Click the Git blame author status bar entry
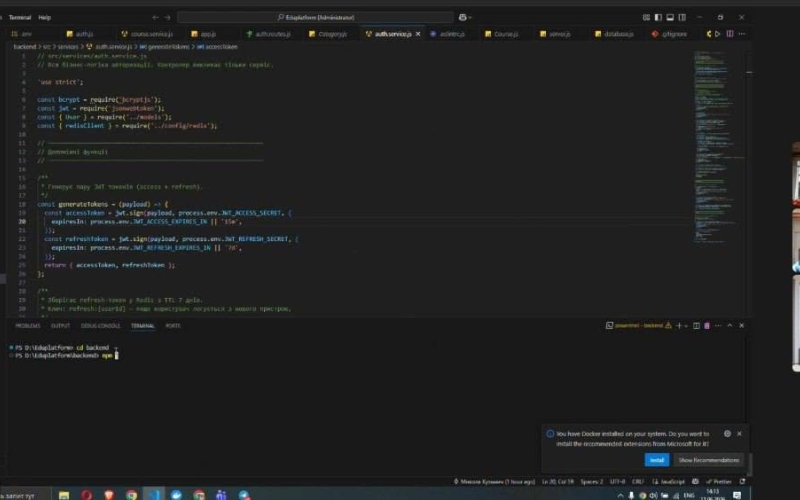800x500 pixels. [494, 482]
